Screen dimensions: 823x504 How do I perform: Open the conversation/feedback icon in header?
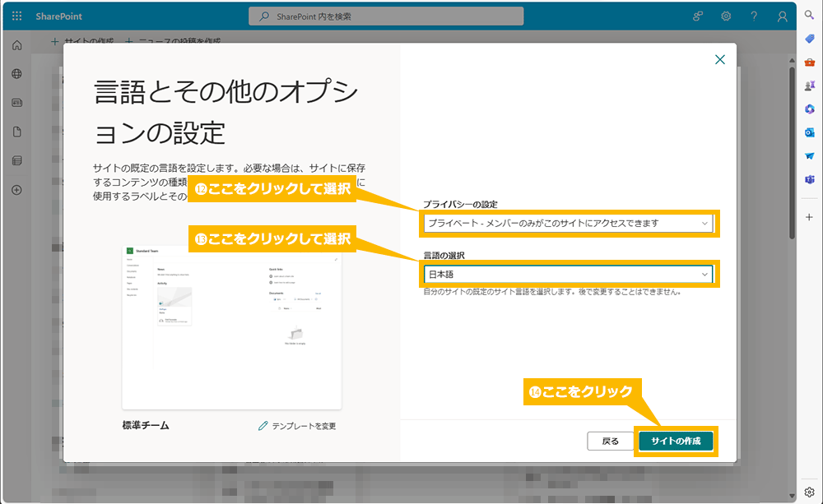(x=698, y=16)
